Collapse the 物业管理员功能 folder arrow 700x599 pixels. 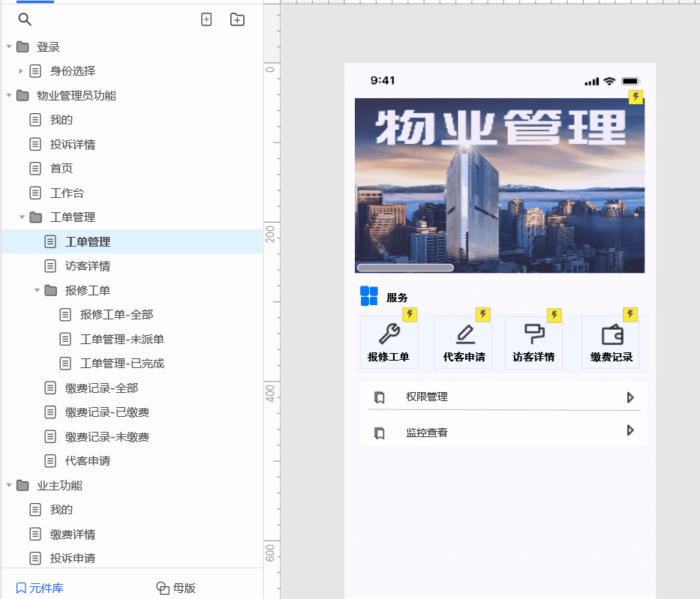9,95
